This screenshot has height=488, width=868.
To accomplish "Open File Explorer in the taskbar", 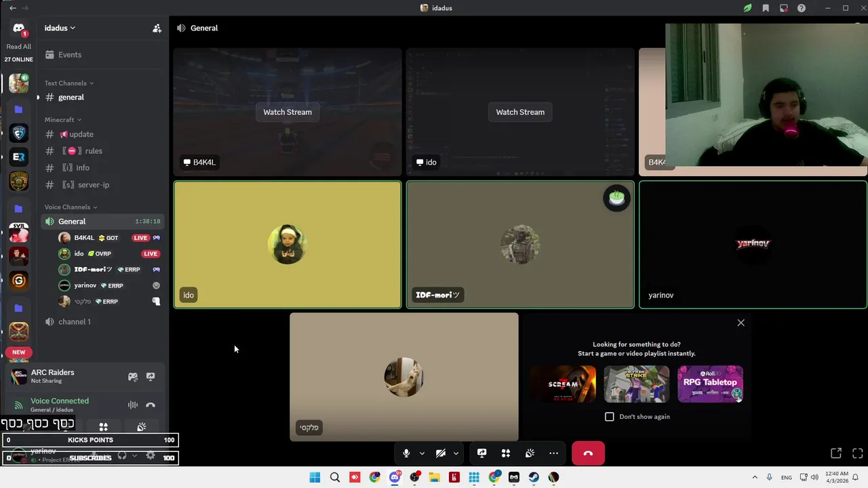I will point(434,477).
